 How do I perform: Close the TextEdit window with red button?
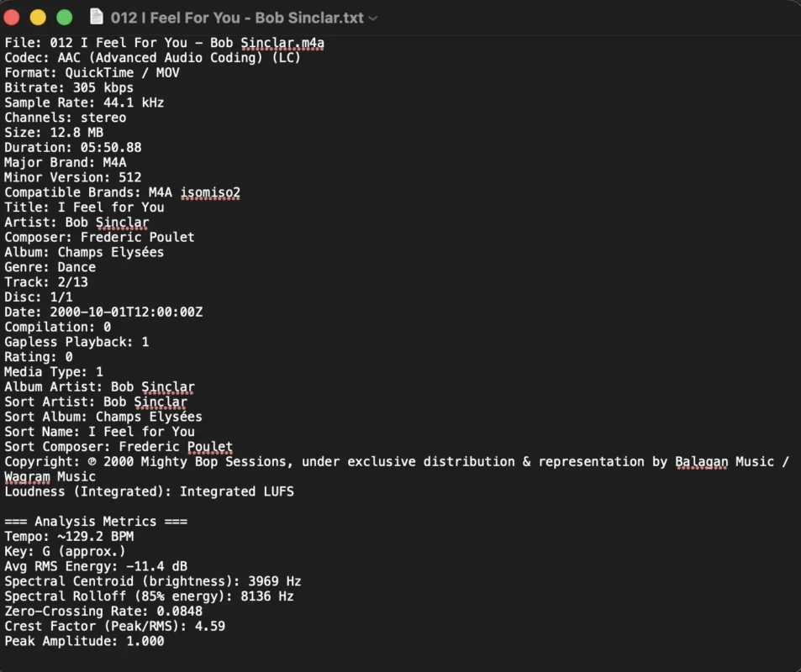(12, 17)
